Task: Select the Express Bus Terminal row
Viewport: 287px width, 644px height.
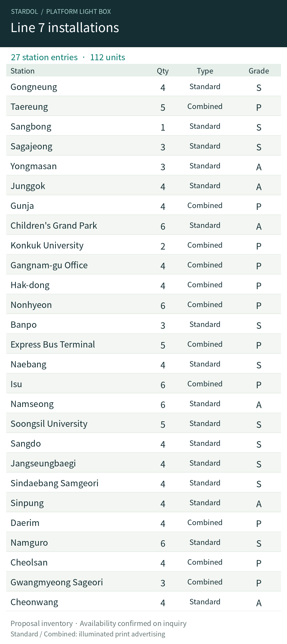Action: [143, 344]
